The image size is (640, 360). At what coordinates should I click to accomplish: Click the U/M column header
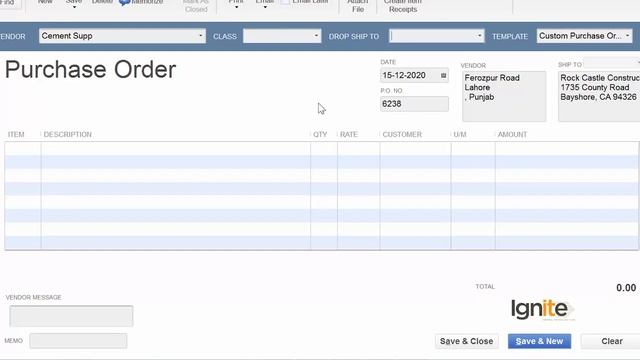coord(460,134)
